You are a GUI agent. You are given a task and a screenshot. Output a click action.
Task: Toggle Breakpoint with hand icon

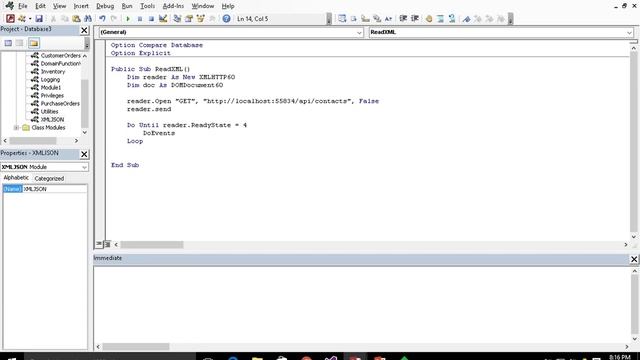point(429,19)
